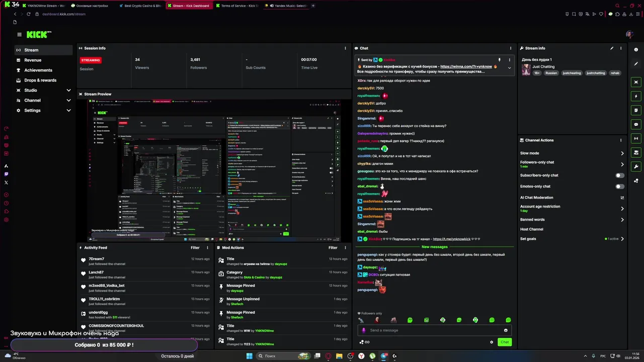Open Account age restriction arrow

click(622, 209)
